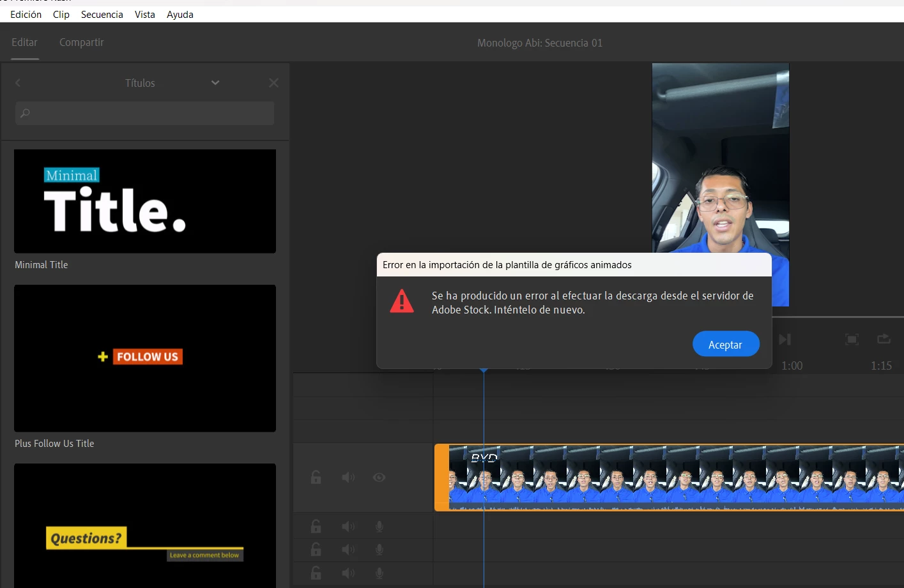
Task: Click the 1:00 mark on timeline ruler
Action: point(792,366)
